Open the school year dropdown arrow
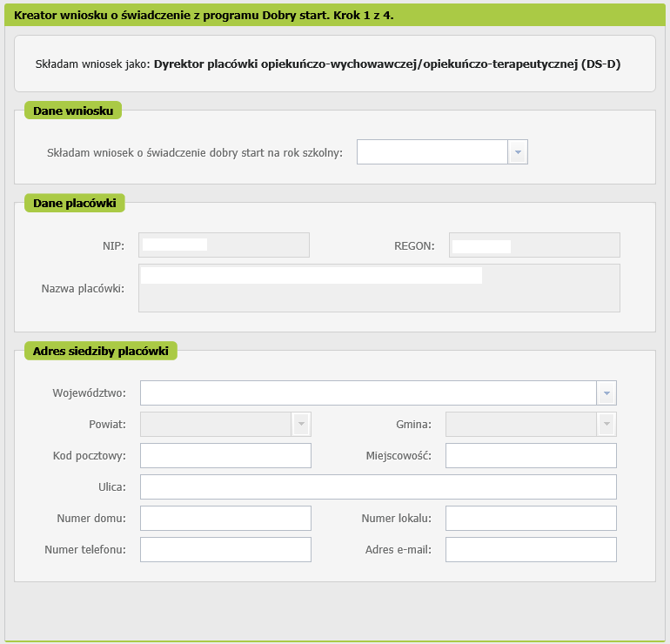The width and height of the screenshot is (670, 644). (x=518, y=151)
